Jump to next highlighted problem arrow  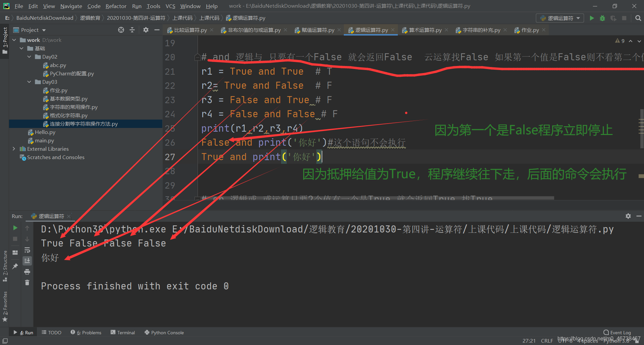point(639,41)
